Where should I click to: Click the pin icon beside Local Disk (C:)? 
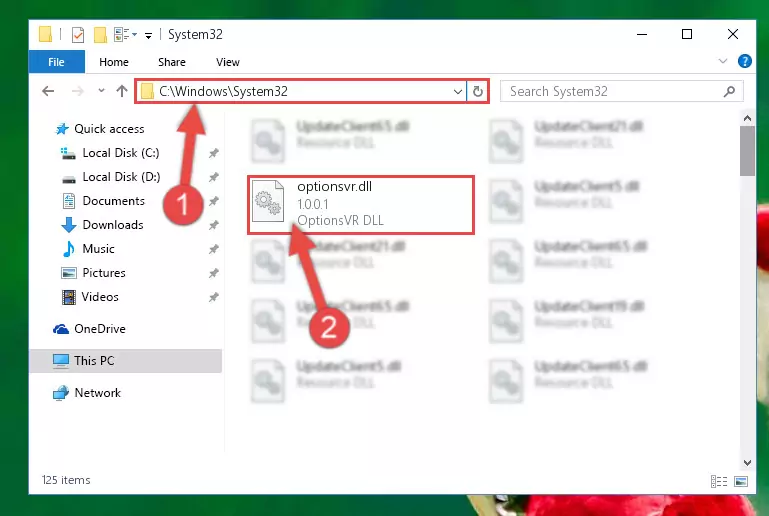(213, 153)
